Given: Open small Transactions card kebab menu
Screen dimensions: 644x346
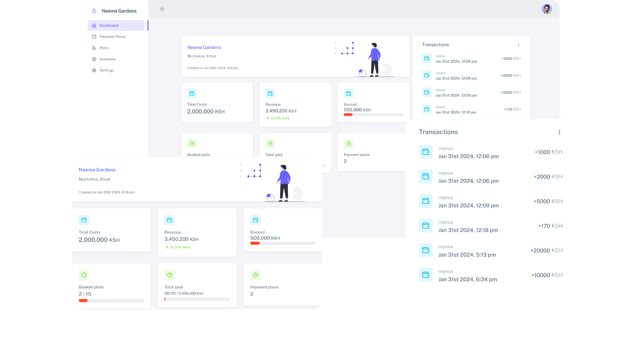Looking at the screenshot, I should 519,45.
